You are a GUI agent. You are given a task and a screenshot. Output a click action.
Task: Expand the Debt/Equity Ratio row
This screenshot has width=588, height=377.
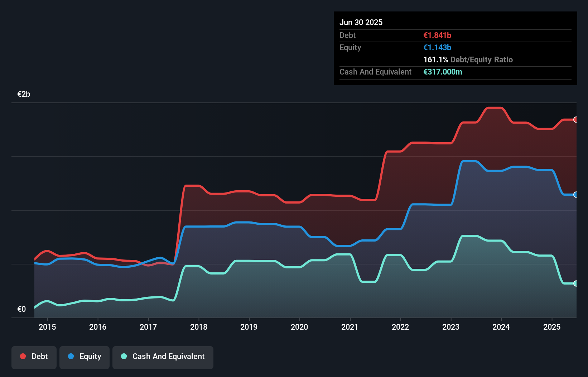tap(468, 59)
